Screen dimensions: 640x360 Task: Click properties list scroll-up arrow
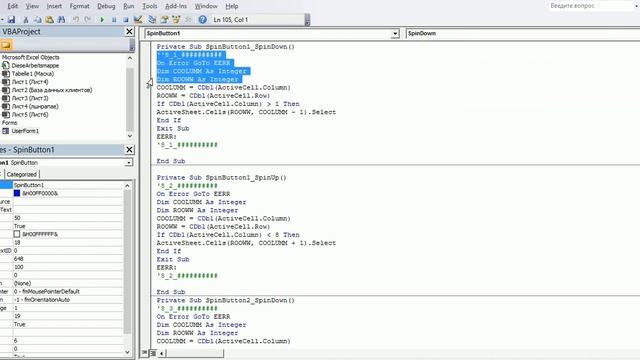click(x=127, y=186)
